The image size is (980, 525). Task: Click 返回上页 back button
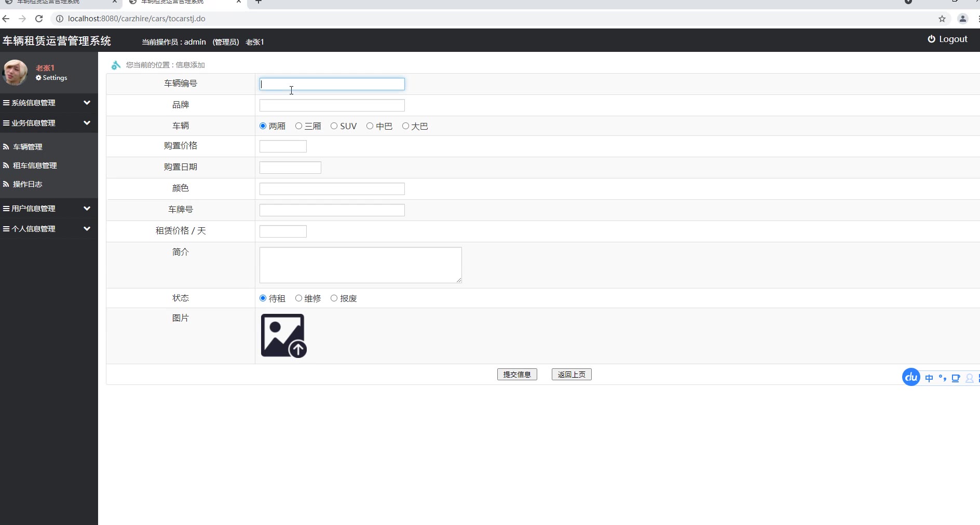[571, 375]
